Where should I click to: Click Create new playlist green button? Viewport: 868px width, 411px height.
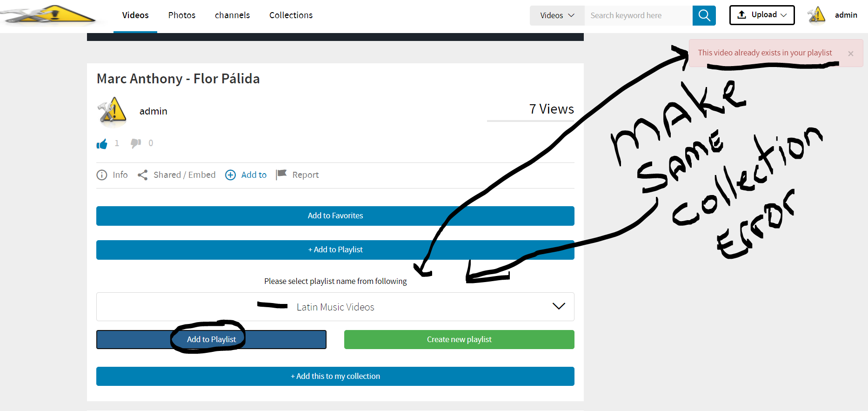[459, 339]
